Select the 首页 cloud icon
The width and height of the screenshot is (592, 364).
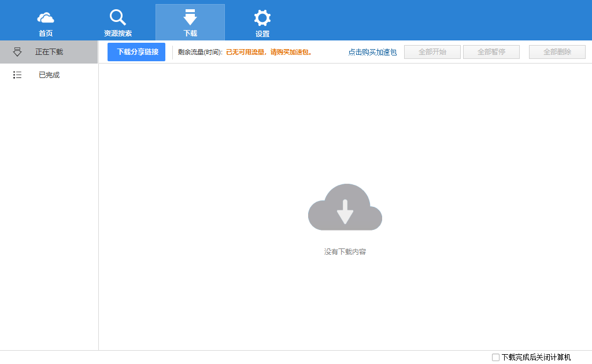(45, 16)
